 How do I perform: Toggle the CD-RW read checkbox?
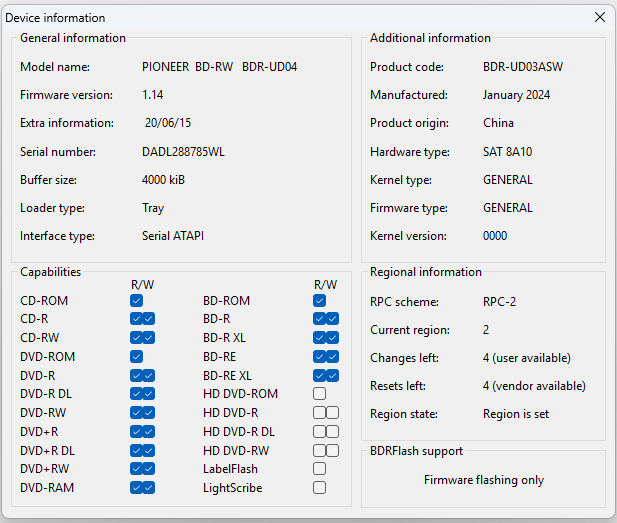point(136,338)
